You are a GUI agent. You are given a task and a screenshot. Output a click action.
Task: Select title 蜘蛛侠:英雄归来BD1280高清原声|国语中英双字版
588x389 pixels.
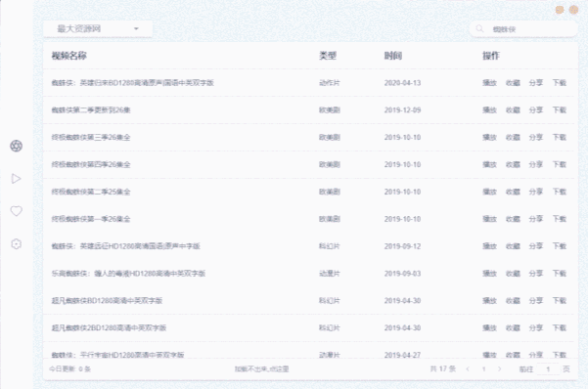pyautogui.click(x=133, y=83)
